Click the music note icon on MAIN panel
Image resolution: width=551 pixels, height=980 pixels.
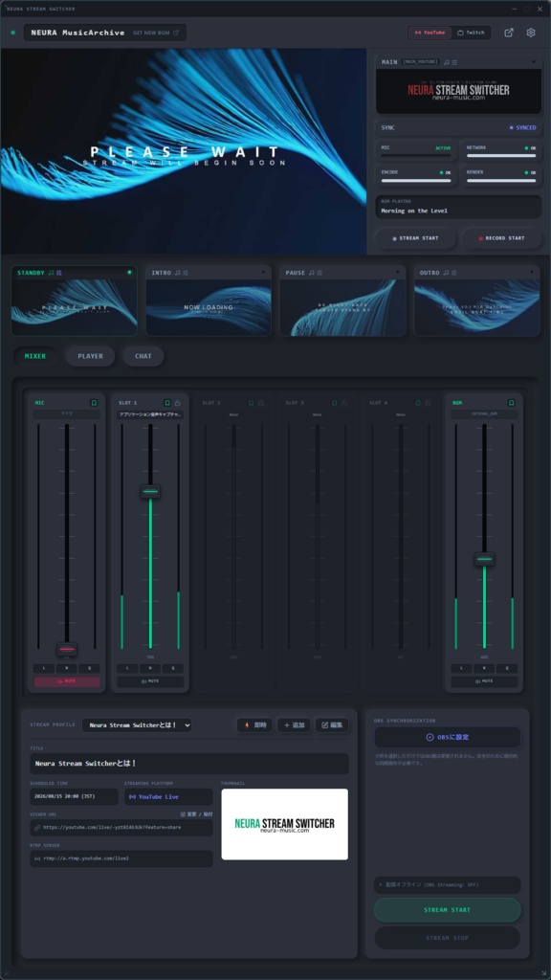[x=447, y=62]
